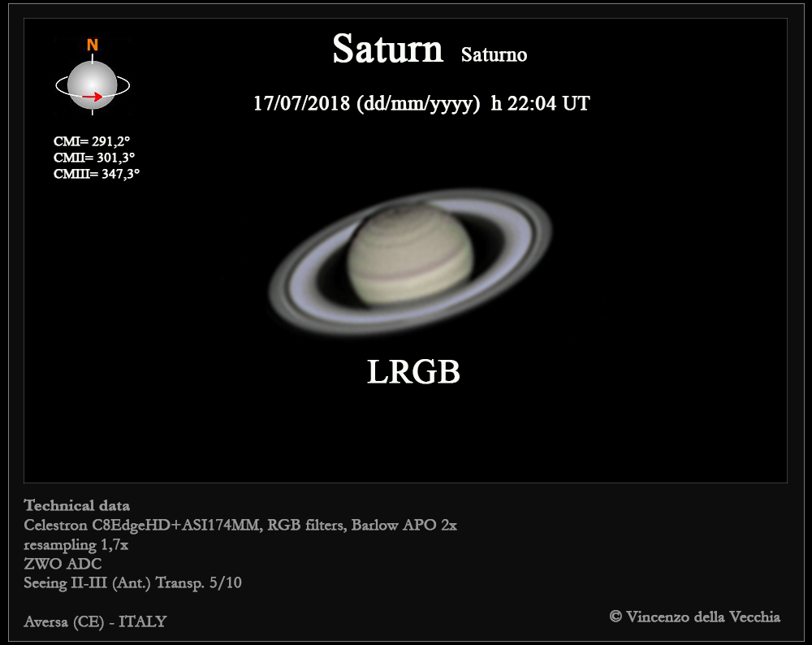Click the Saturn planet image
The width and height of the screenshot is (812, 645).
pos(410,262)
